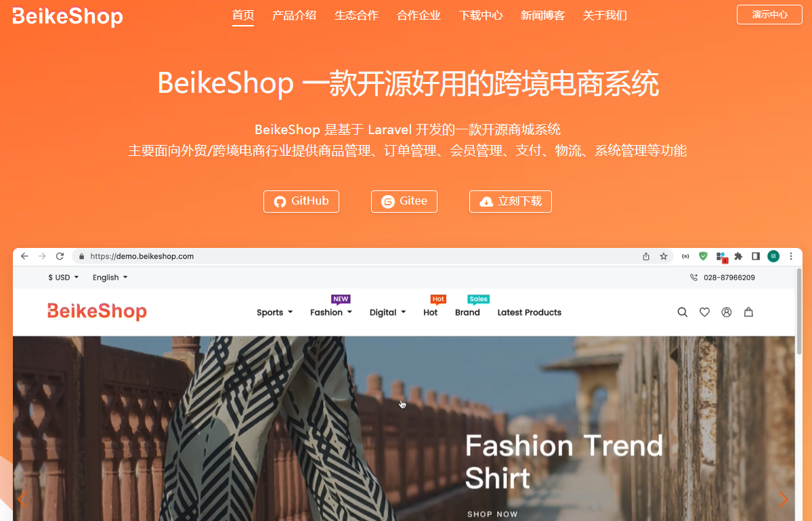Open the 下载中心 navigation item

tap(481, 16)
